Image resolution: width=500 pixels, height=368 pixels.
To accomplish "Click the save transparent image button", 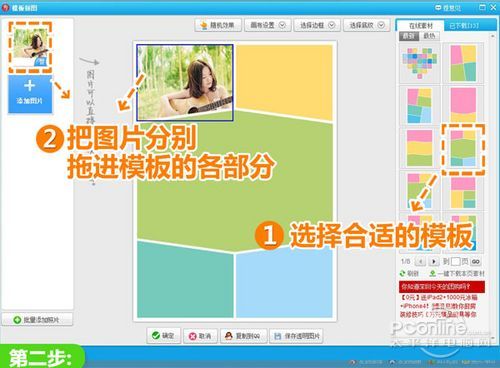I will 296,336.
